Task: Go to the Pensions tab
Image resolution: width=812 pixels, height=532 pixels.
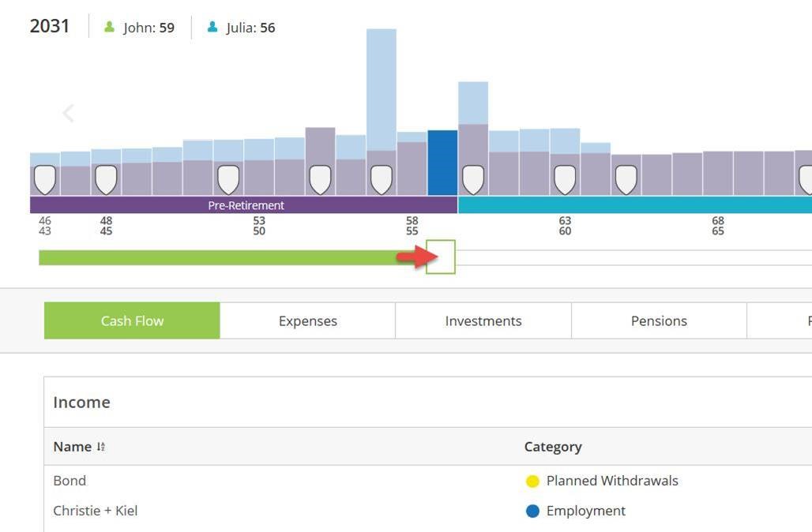Action: coord(659,321)
